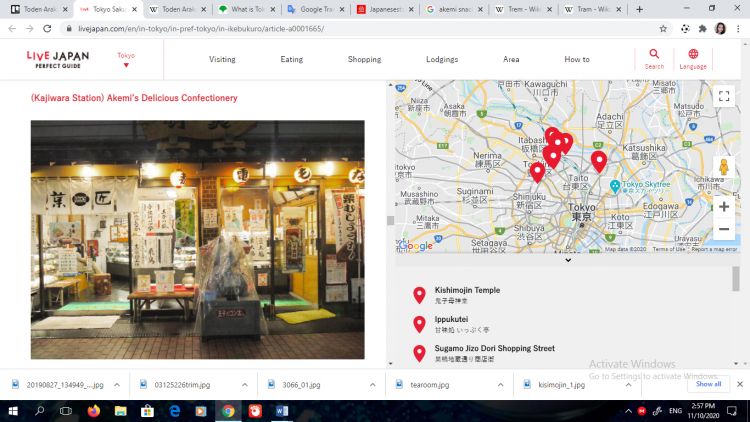Expand options for 03125226trim.jpg download
This screenshot has width=750, height=422.
coord(244,385)
